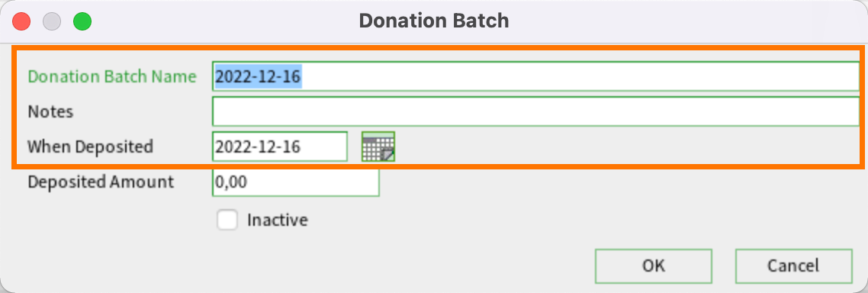The image size is (868, 293).
Task: Focus the empty Notes field
Action: coord(536,111)
